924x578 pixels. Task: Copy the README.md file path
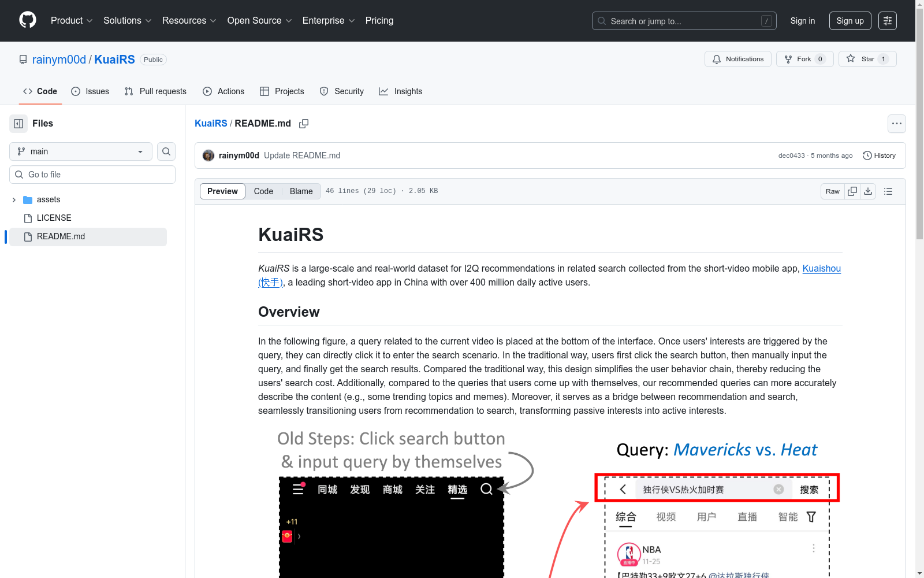click(304, 124)
